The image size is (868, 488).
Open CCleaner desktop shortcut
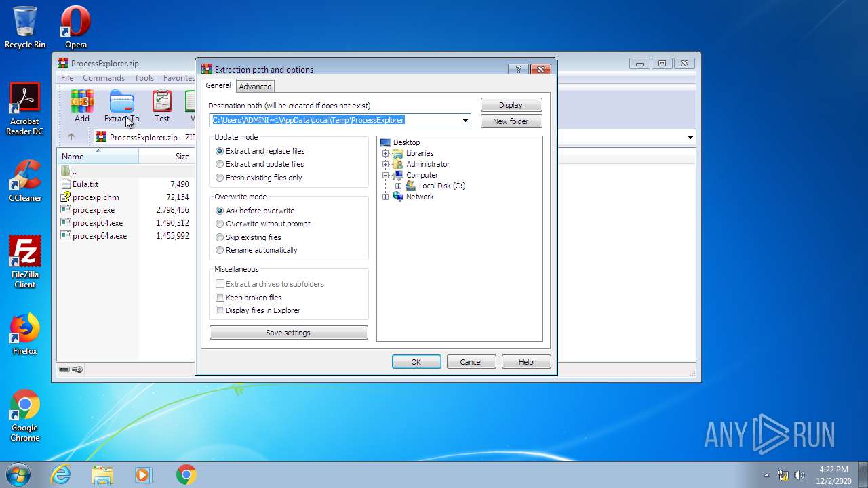coord(25,180)
